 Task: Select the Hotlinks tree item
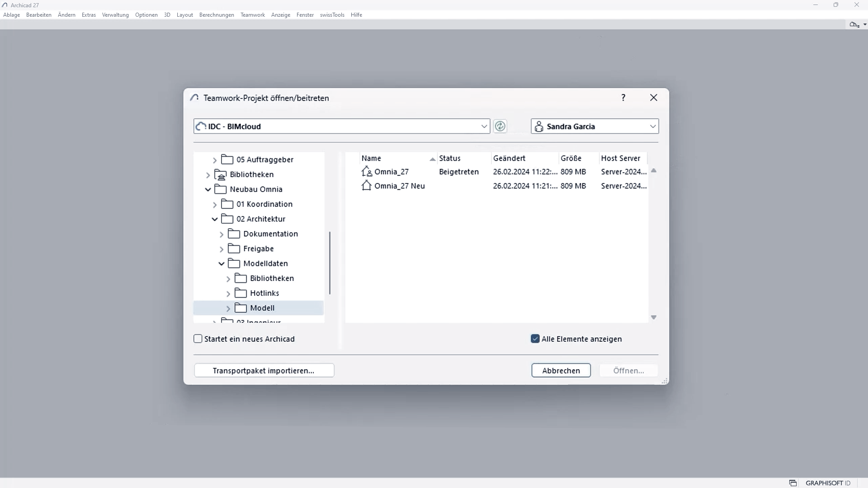[x=264, y=293]
